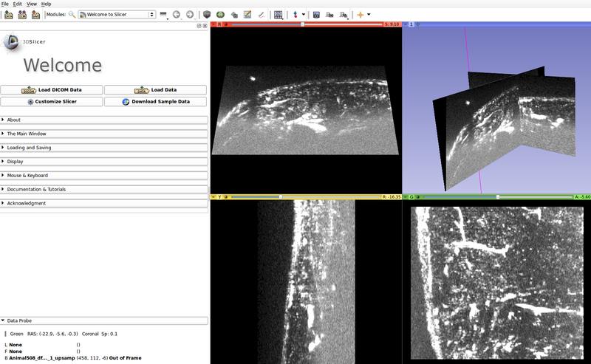Open the Modules selector dropdown
The width and height of the screenshot is (591, 364).
pyautogui.click(x=116, y=14)
